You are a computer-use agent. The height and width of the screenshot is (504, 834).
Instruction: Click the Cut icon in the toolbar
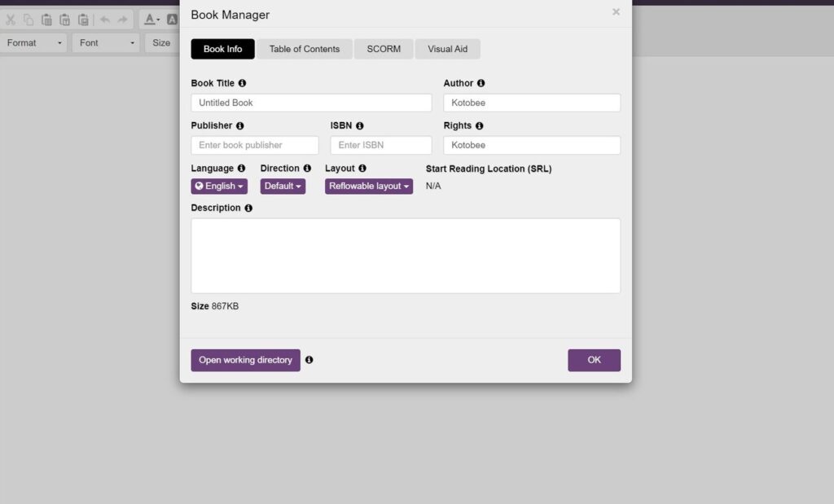point(11,20)
